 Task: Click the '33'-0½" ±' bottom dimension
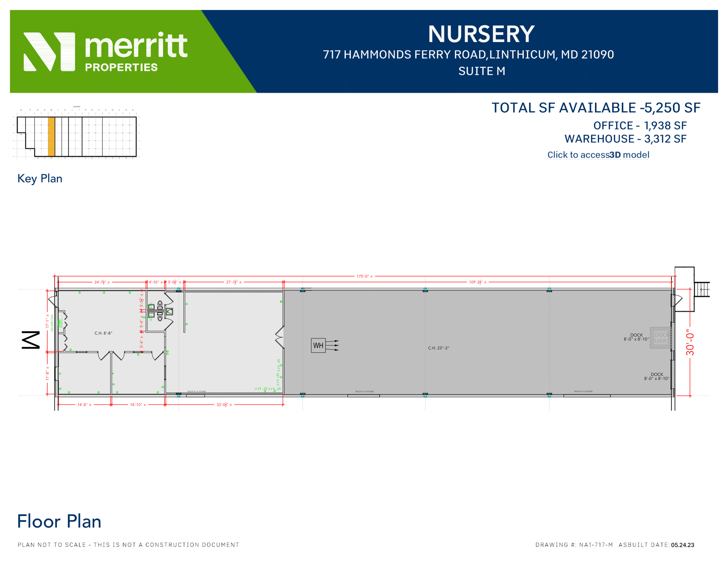pyautogui.click(x=224, y=405)
